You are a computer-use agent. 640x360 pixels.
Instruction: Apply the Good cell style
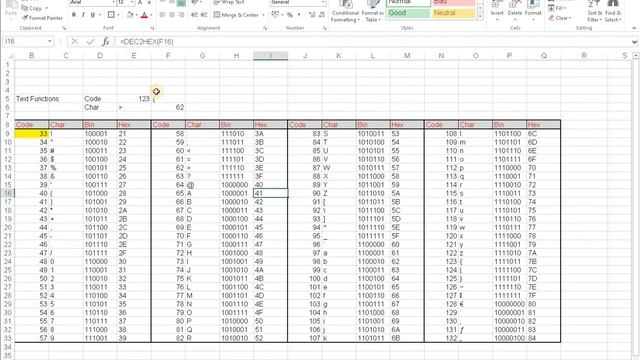click(x=408, y=13)
